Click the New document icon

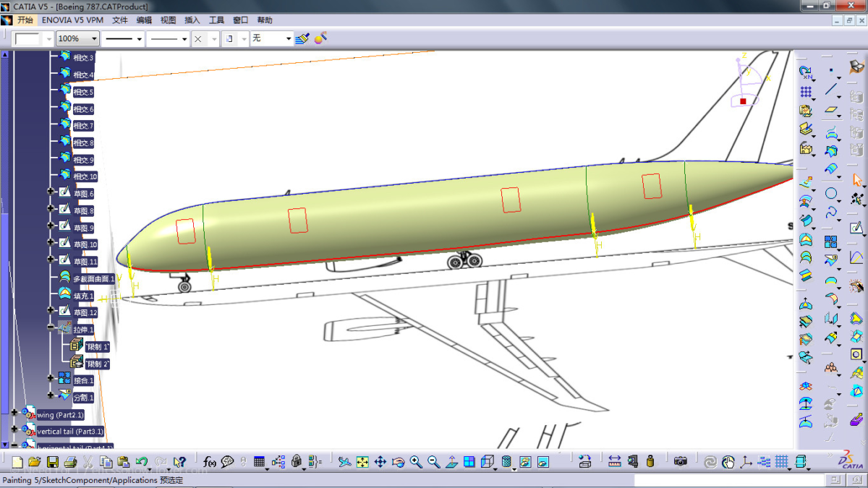click(x=17, y=462)
